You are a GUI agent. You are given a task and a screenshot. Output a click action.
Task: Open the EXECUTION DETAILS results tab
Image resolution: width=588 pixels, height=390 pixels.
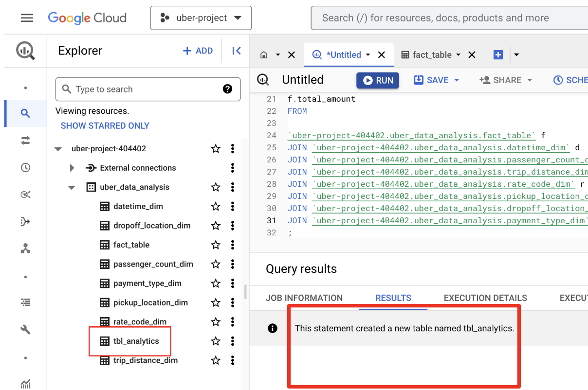coord(485,298)
